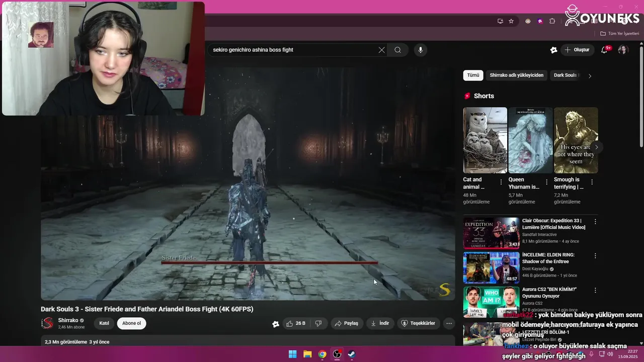Viewport: 644px width, 362px height.
Task: Open the Smough is terrifying short
Action: point(576,140)
